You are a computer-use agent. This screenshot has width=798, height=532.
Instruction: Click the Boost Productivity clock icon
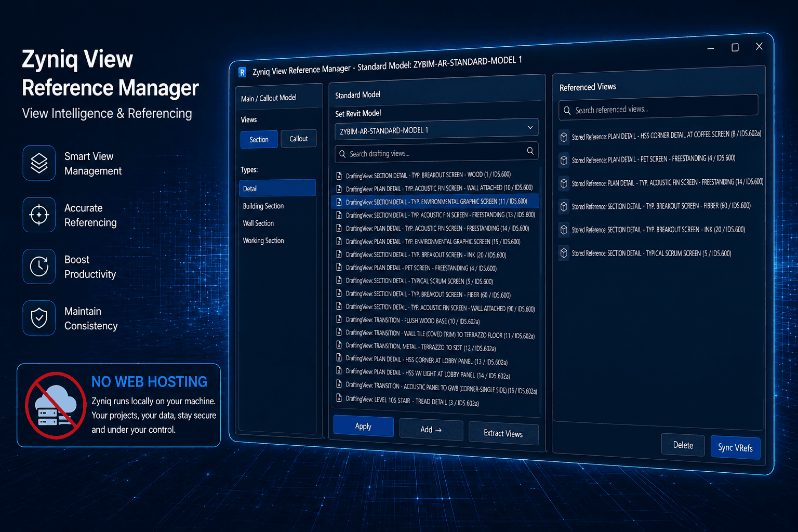39,267
